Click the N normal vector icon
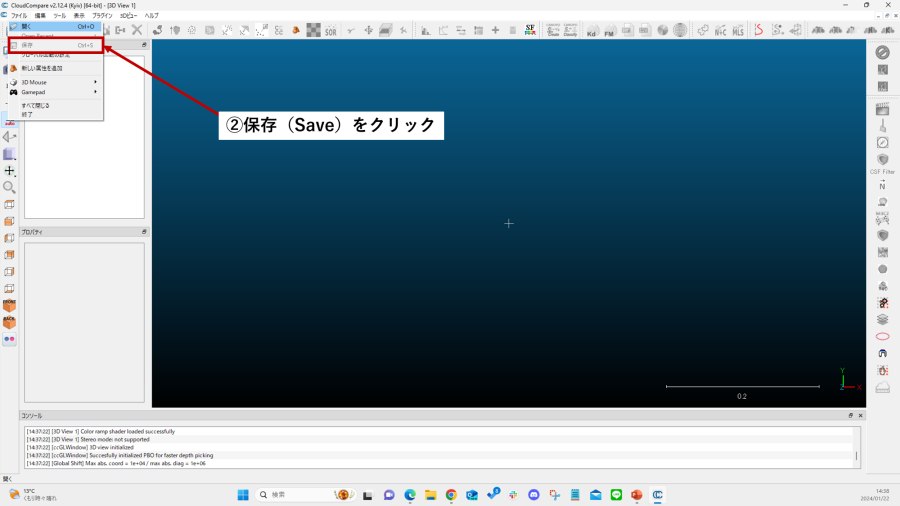900x506 pixels. 883,185
